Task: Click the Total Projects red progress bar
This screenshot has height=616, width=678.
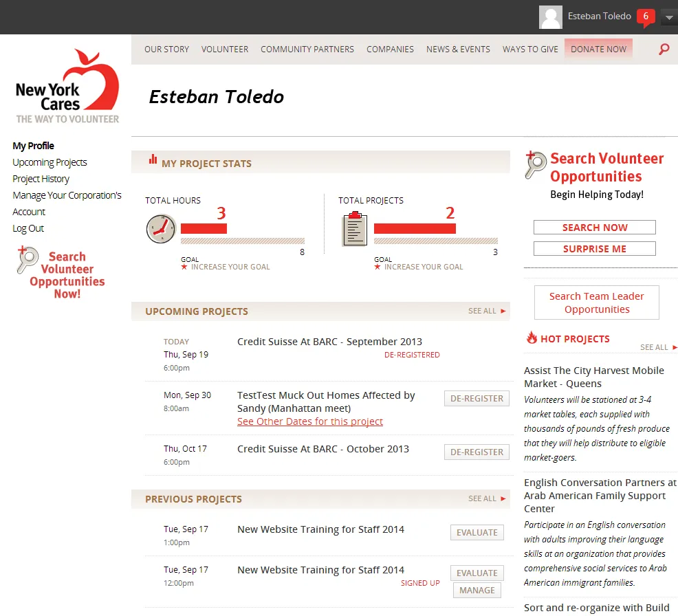Action: tap(415, 228)
